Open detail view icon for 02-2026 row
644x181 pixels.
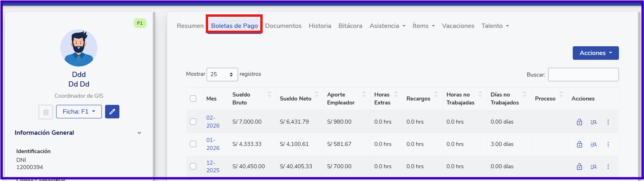(593, 122)
